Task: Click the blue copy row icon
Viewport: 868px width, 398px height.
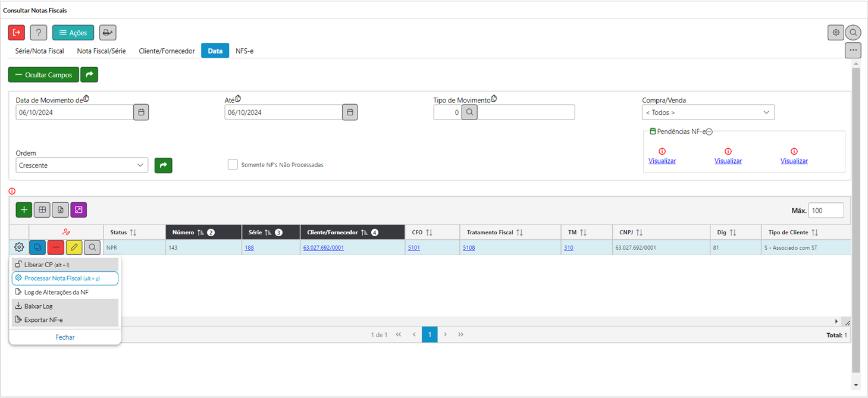Action: (x=37, y=247)
